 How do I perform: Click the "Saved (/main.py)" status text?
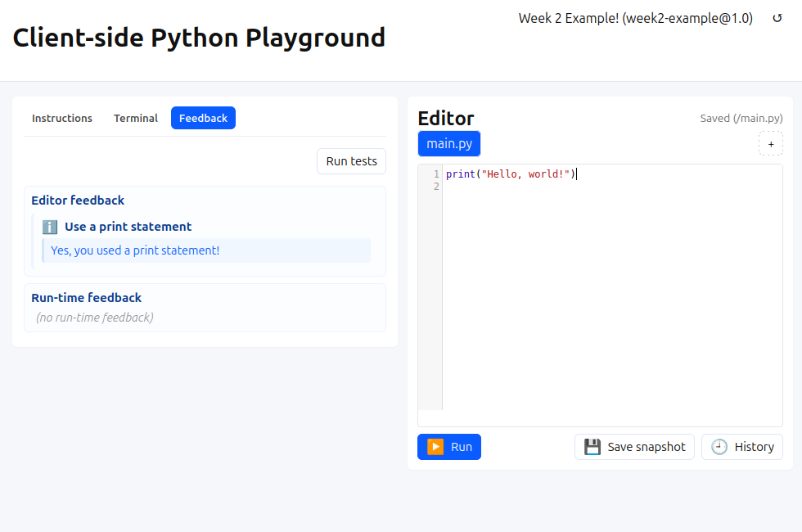click(741, 118)
